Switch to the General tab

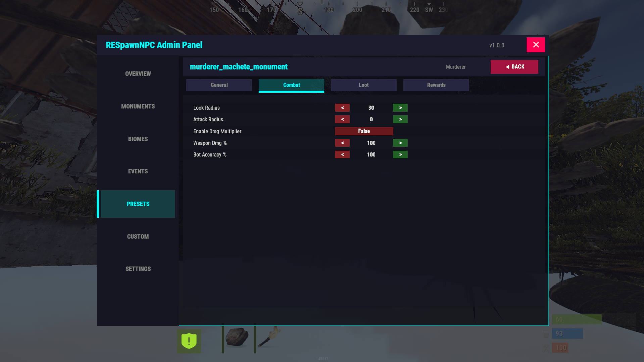[x=219, y=85]
